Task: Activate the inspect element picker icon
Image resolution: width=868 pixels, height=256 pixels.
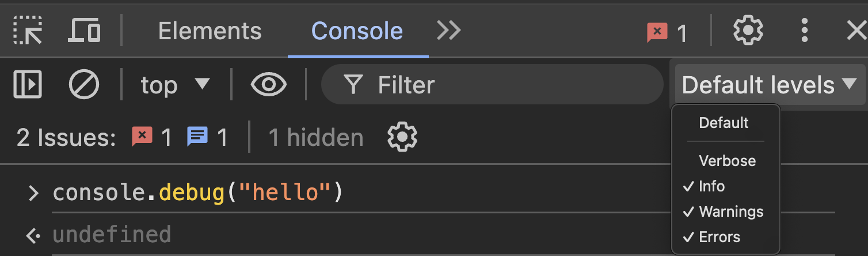Action: point(28,30)
